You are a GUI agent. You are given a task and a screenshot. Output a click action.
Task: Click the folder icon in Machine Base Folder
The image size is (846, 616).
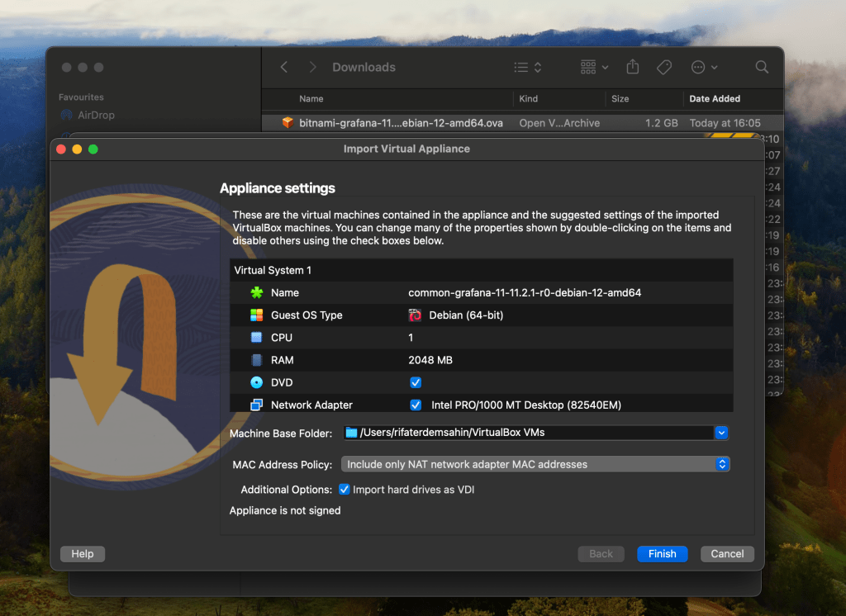(x=351, y=433)
